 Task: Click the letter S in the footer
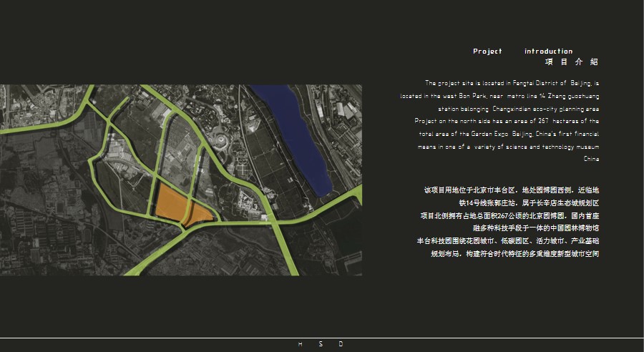point(321,344)
